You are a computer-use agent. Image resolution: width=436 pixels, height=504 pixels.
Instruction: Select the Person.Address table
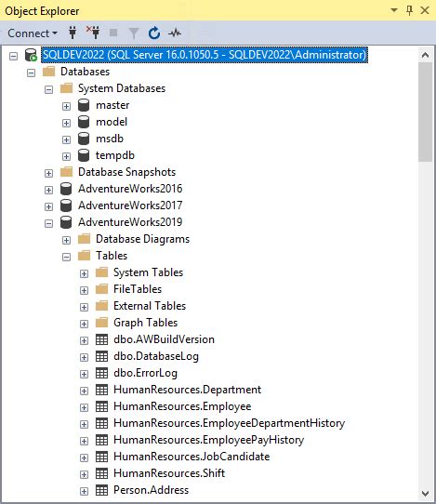(151, 490)
